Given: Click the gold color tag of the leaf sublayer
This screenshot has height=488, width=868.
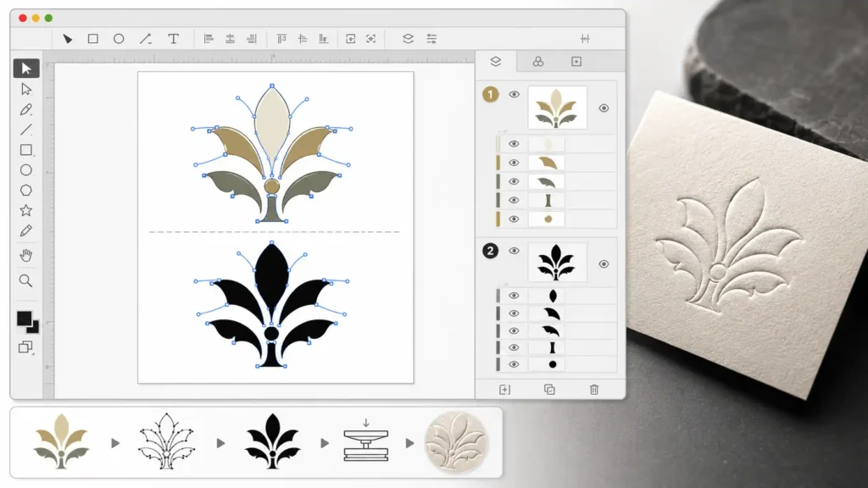Looking at the screenshot, I should 498,163.
